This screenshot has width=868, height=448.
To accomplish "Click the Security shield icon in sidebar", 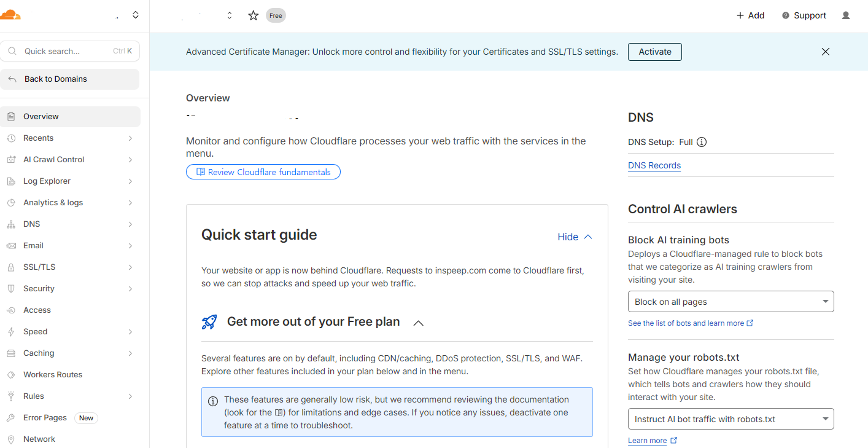I will (x=11, y=289).
